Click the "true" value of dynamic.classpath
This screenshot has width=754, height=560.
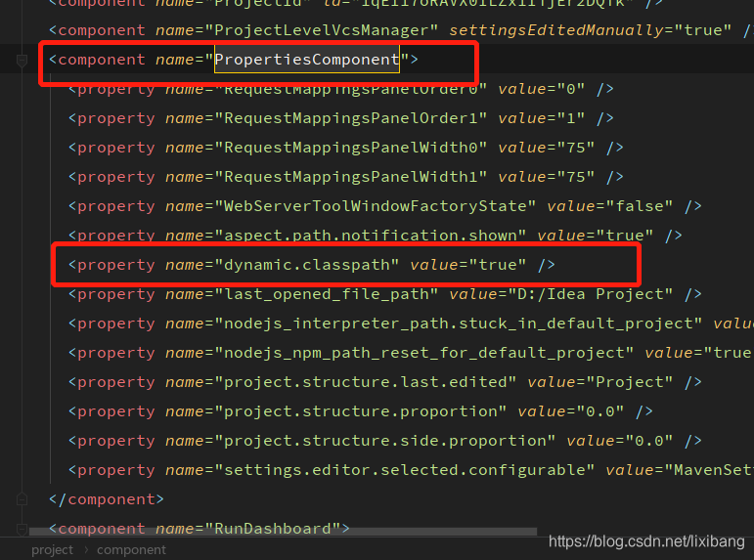click(498, 265)
